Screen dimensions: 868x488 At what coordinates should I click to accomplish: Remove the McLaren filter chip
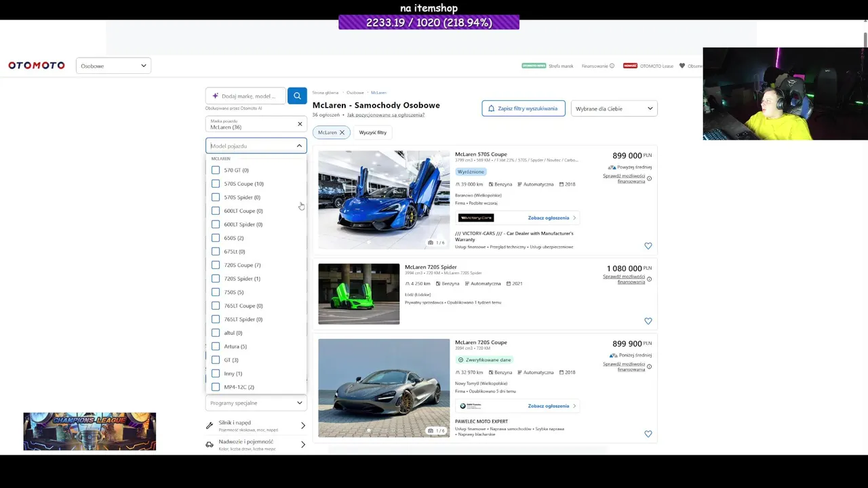tap(342, 132)
